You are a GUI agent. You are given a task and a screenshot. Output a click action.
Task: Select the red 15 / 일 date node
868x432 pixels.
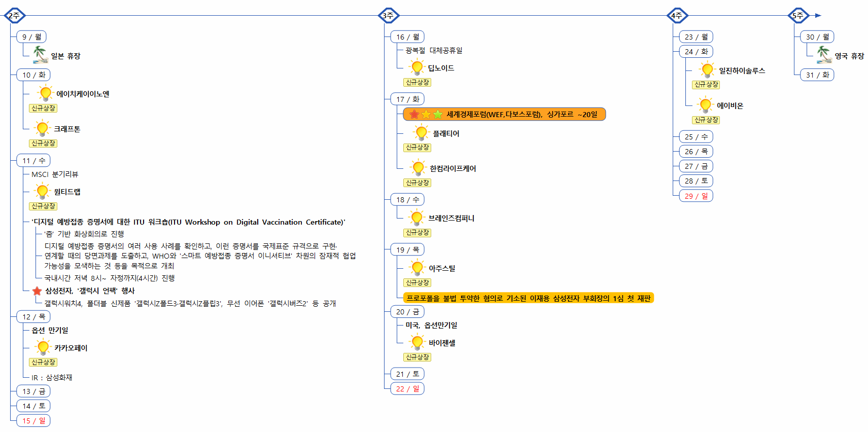(33, 420)
